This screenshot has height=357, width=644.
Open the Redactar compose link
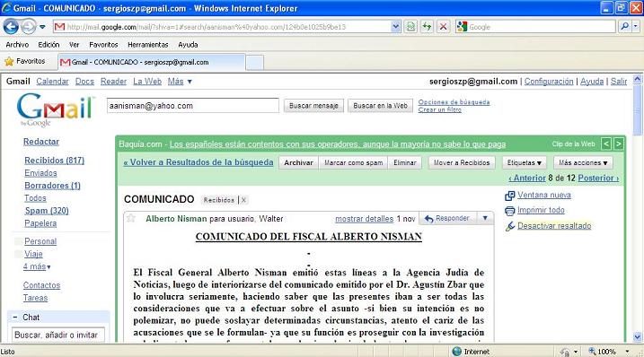tap(41, 142)
